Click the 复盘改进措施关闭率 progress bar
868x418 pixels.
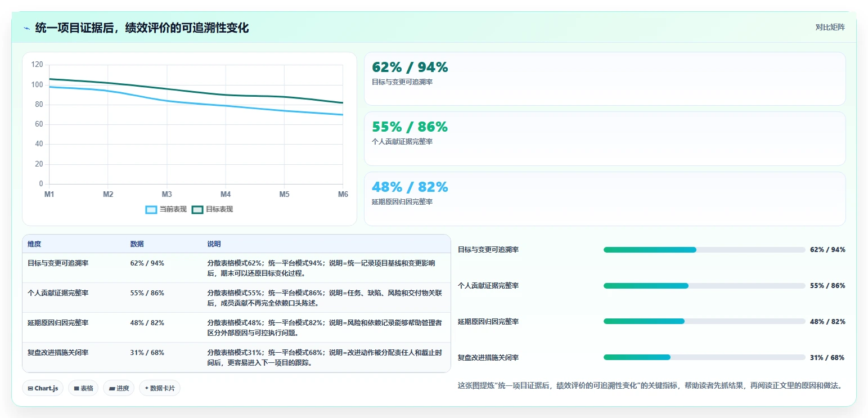click(704, 357)
